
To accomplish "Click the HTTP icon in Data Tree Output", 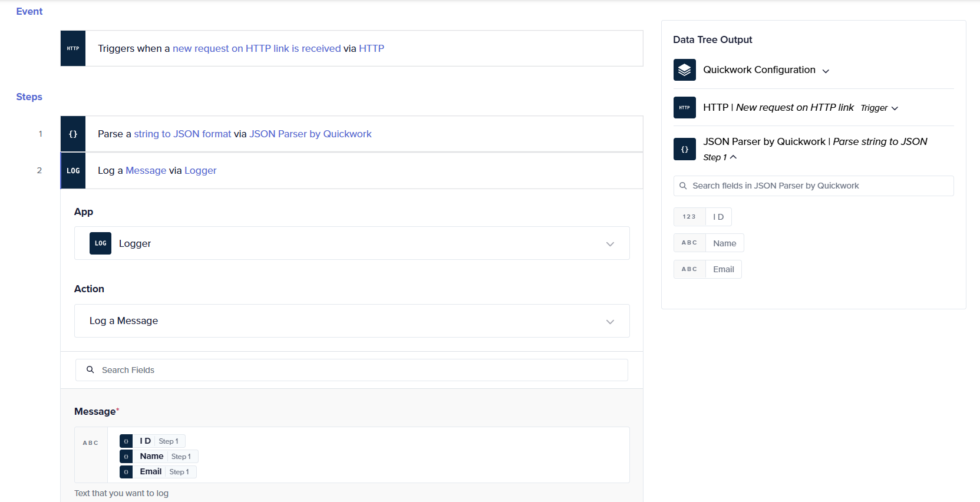I will point(684,107).
